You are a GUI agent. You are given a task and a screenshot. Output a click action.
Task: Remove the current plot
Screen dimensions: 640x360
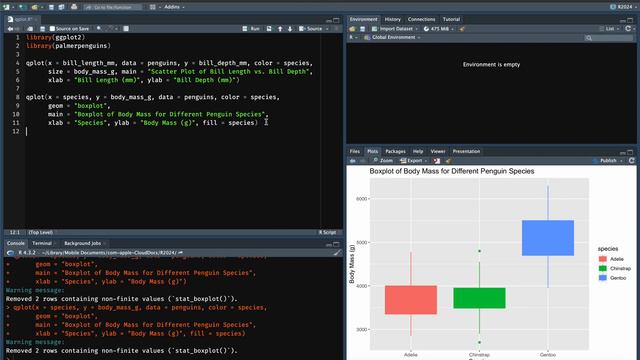click(x=437, y=161)
